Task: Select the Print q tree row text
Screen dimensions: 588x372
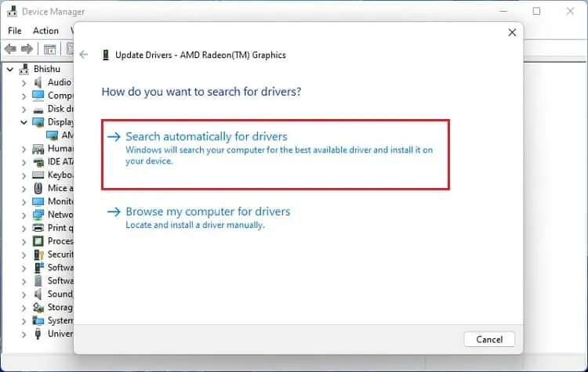Action: coord(60,228)
